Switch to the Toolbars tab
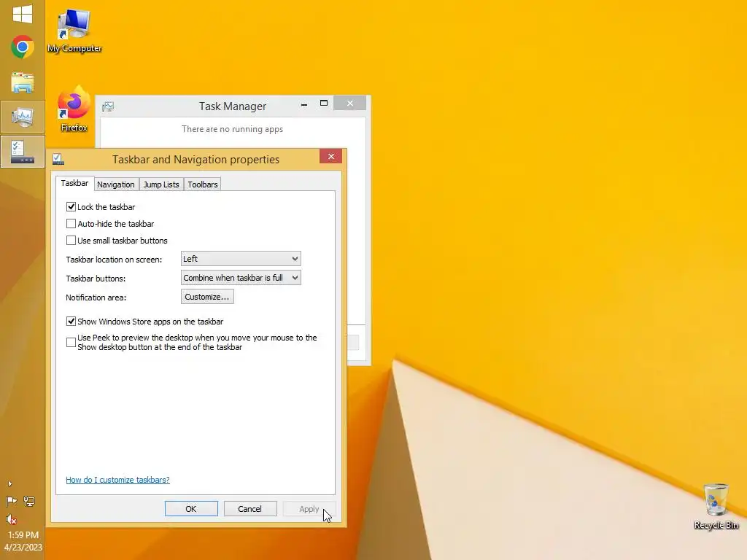Viewport: 747px width, 560px height. pyautogui.click(x=203, y=184)
